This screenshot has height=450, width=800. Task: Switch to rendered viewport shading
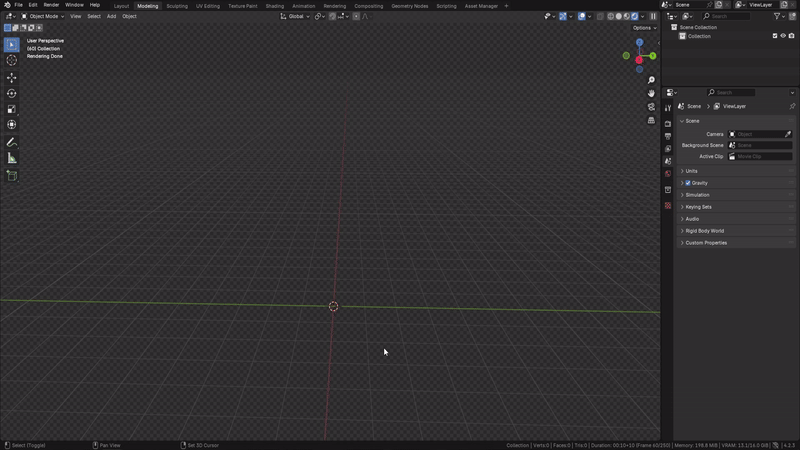pos(635,16)
